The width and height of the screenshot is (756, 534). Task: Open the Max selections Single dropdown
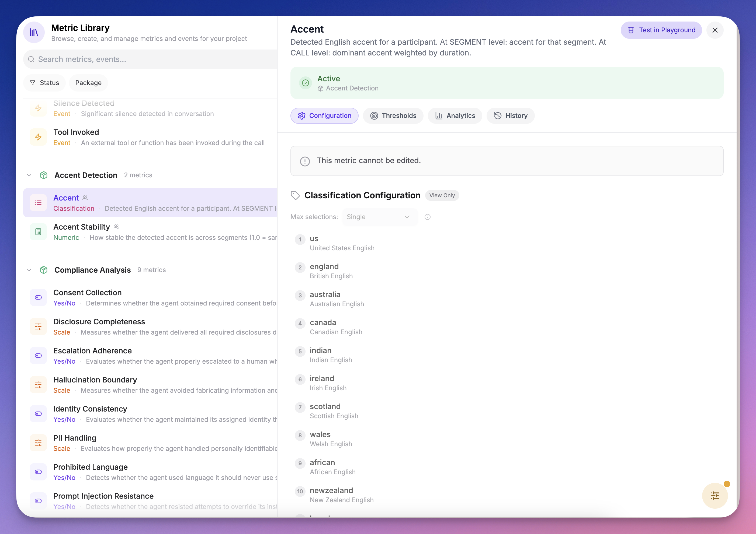point(380,217)
